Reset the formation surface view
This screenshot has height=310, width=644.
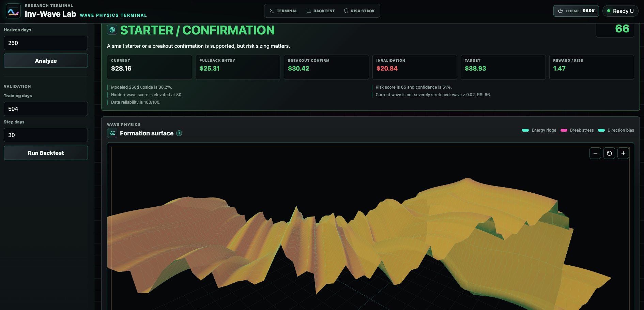point(609,153)
